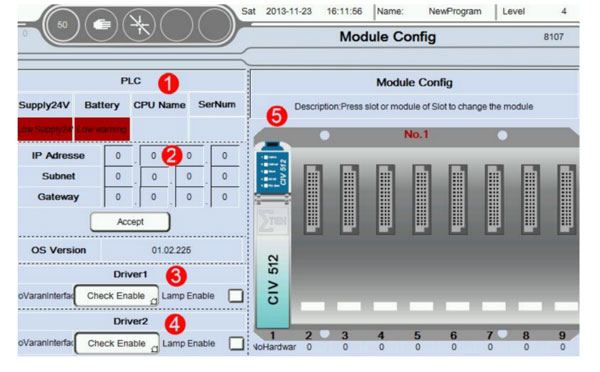Select the empty connector of slot 4
The width and height of the screenshot is (600, 372).
click(x=385, y=199)
